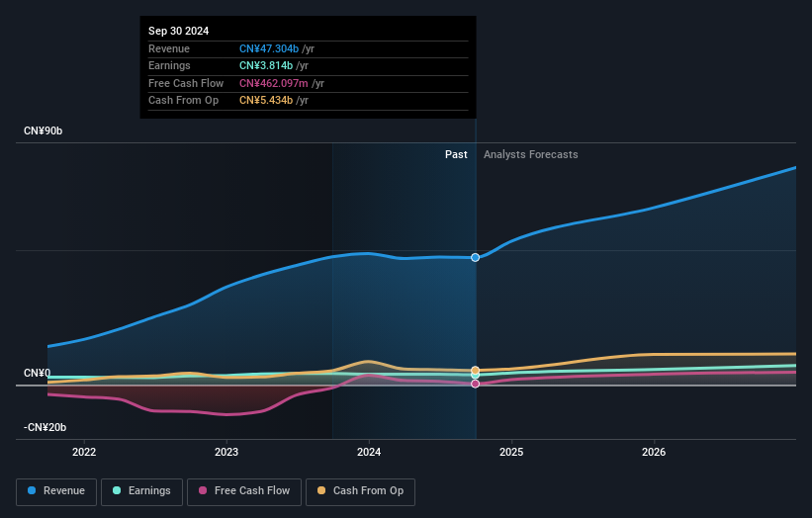
Task: Click the -CN¥20b y-axis label
Action: (x=45, y=427)
